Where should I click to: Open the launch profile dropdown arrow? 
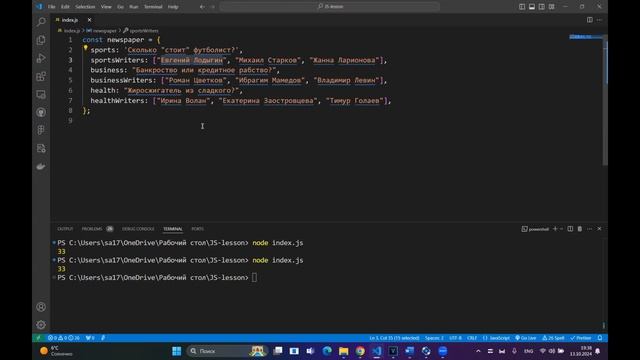click(562, 229)
